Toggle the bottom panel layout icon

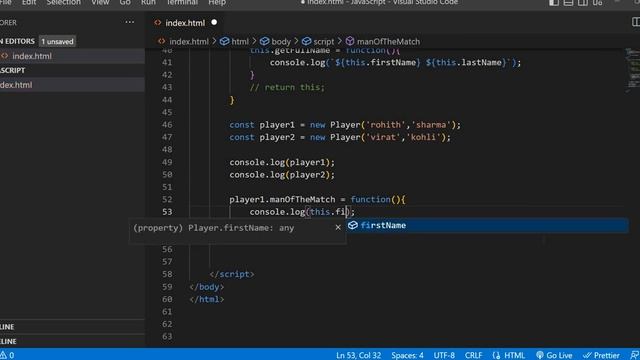pos(568,2)
